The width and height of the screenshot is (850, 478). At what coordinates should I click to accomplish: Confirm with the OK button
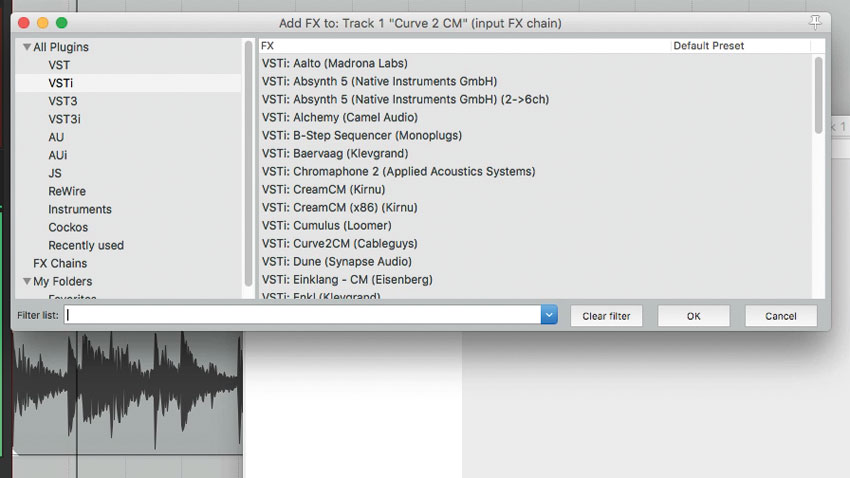click(x=693, y=316)
